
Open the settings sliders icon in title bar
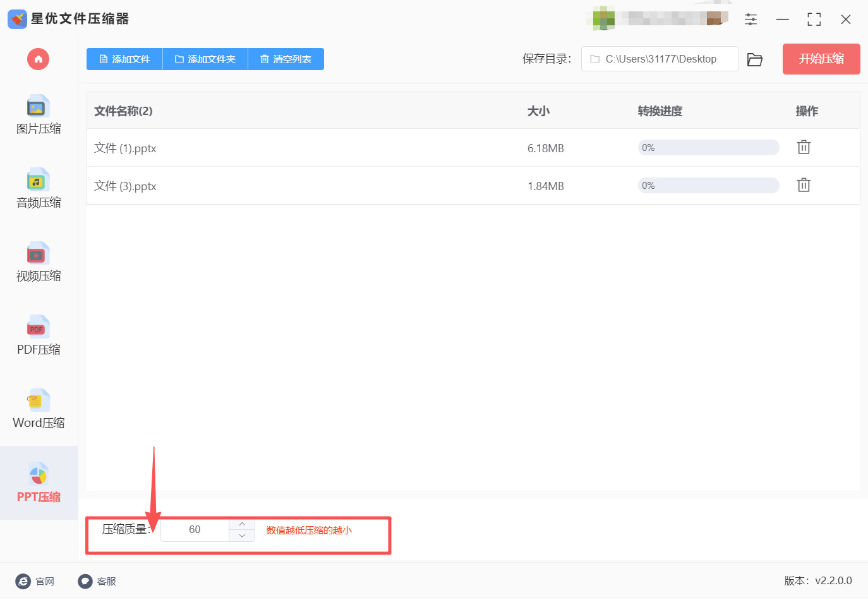point(750,20)
